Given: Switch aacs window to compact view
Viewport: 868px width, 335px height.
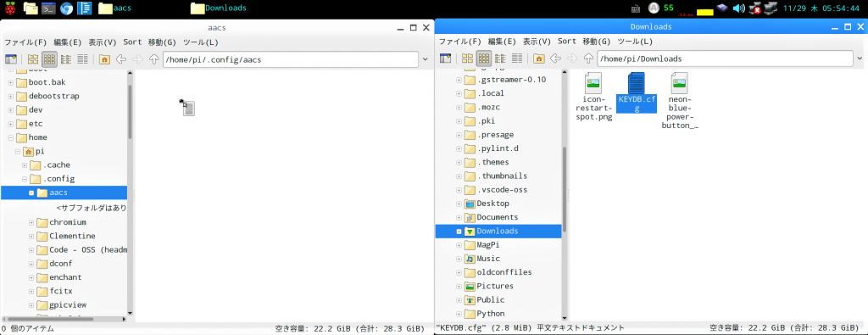Looking at the screenshot, I should click(66, 59).
